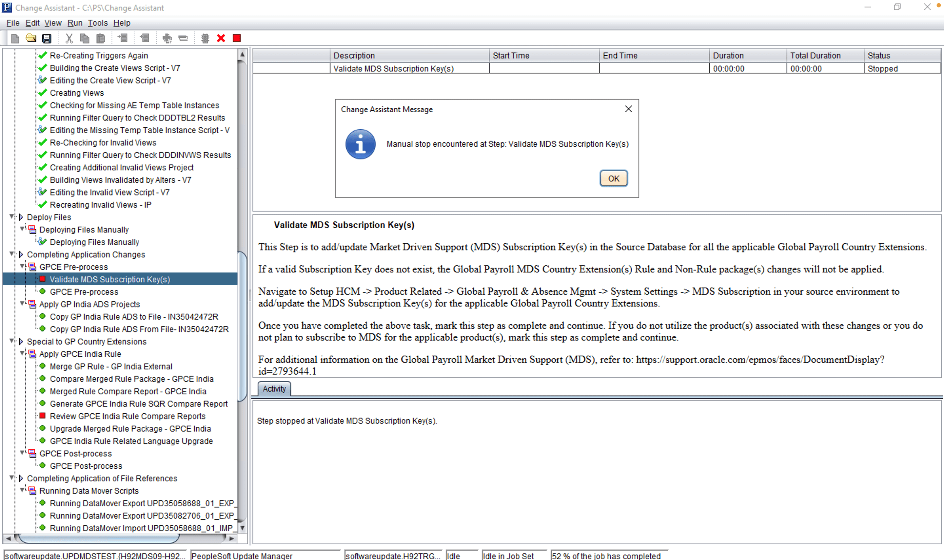Run the job using the traffic-light icon

click(x=205, y=38)
